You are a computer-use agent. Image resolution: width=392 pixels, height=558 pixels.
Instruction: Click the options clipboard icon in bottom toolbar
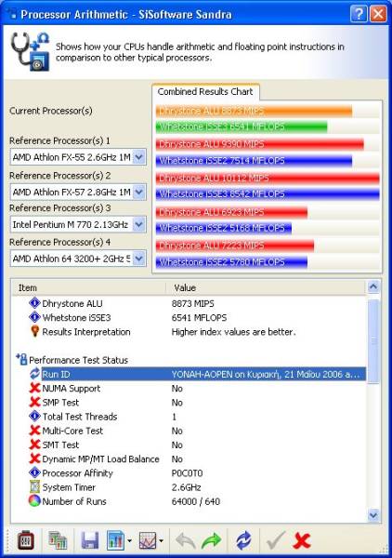26,540
